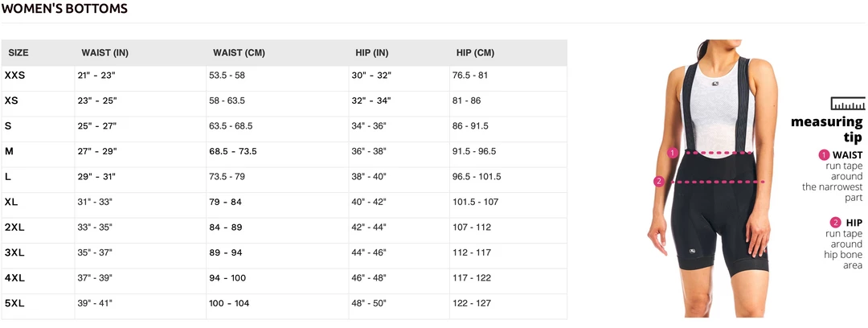Select the SIZE column header
This screenshot has height=328, width=868.
[18, 53]
